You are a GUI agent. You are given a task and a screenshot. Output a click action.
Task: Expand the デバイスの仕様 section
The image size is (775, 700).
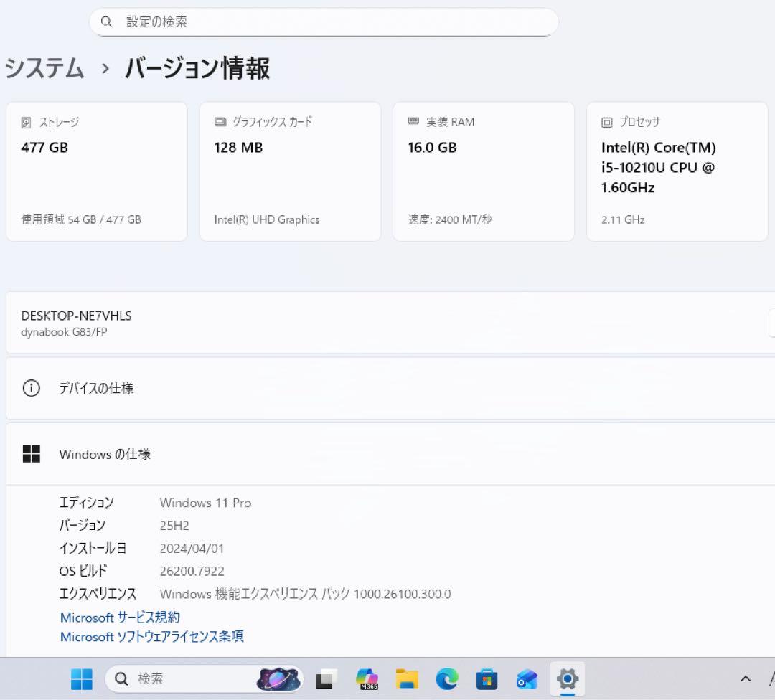point(390,388)
